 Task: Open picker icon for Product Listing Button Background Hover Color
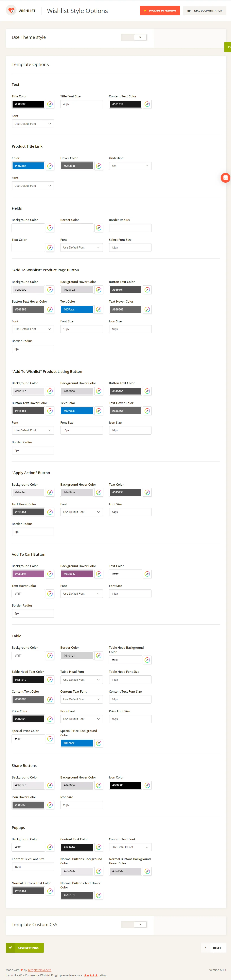98,391
